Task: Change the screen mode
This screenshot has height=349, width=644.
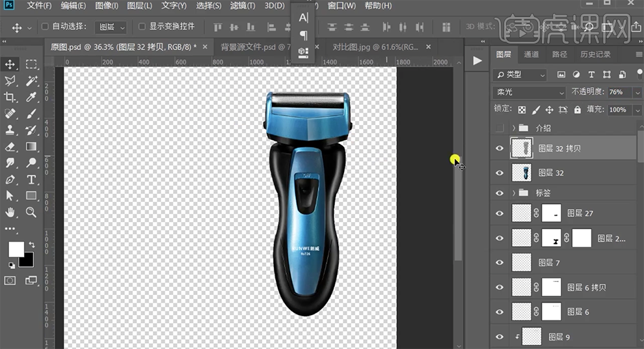Action: tap(31, 281)
